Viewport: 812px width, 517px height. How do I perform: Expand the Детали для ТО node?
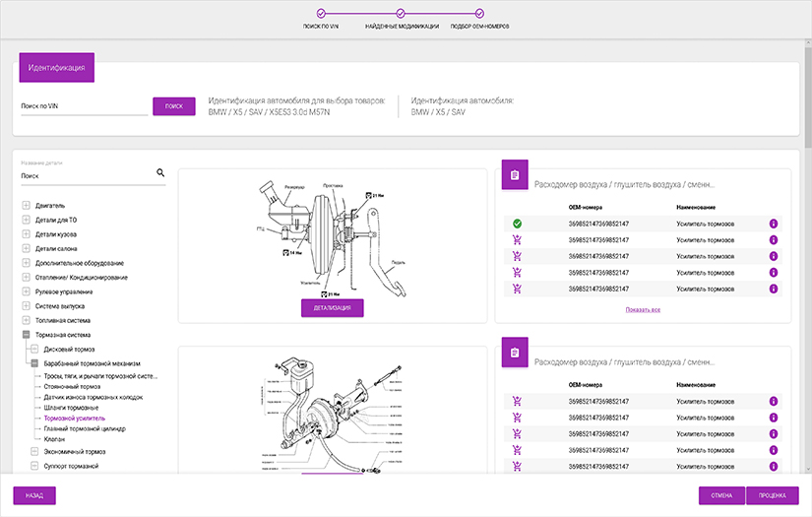click(26, 220)
